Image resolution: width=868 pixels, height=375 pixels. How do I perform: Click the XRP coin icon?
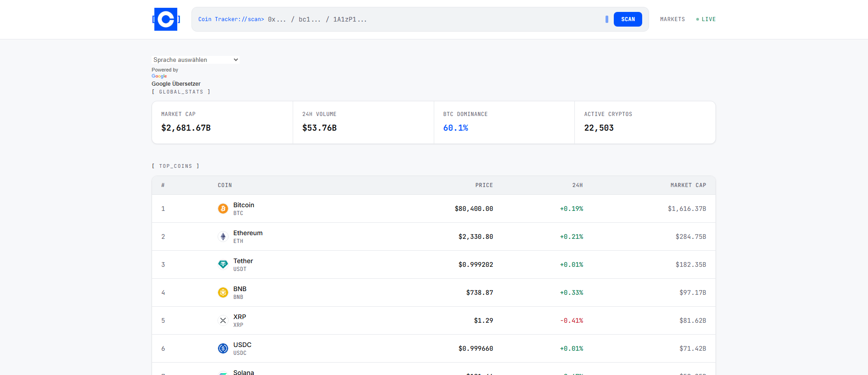[x=223, y=320]
